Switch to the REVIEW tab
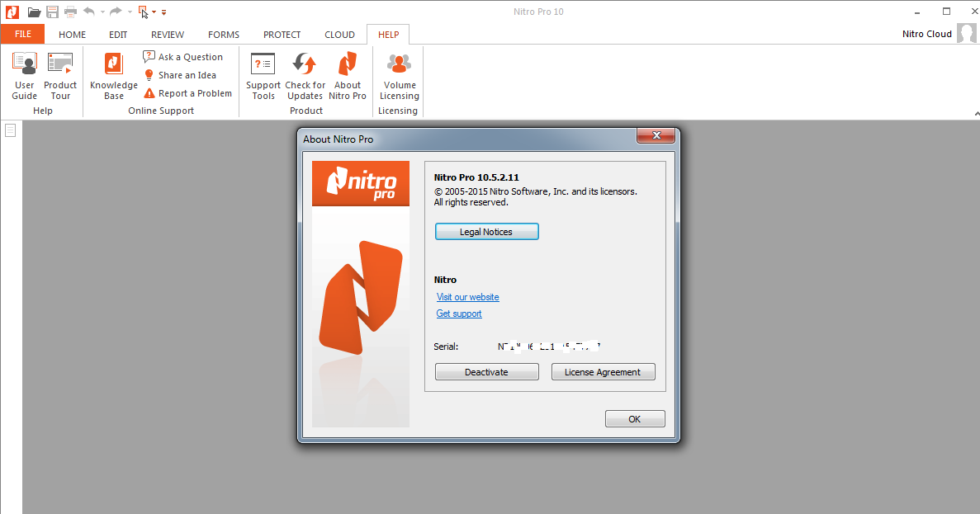The height and width of the screenshot is (514, 980). (168, 35)
